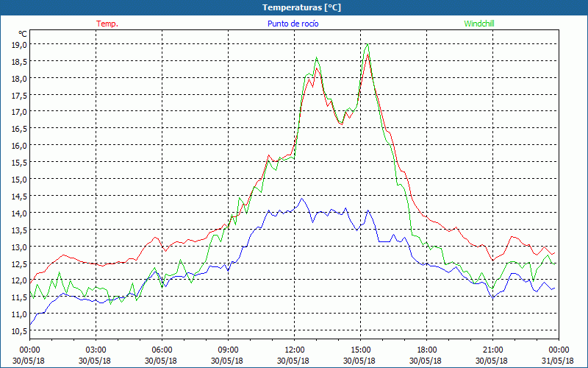Click the 13,0 y-axis value
This screenshot has height=368, width=588.
coord(20,247)
